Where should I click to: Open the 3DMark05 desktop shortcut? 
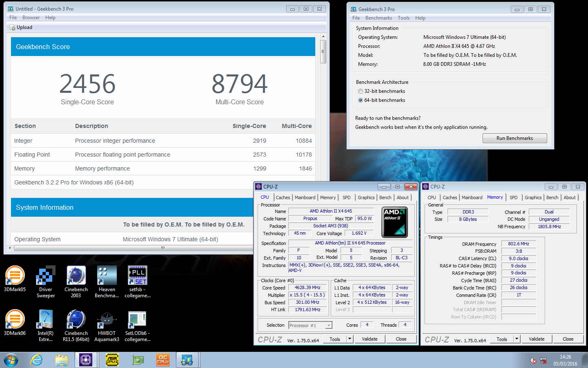pos(15,279)
